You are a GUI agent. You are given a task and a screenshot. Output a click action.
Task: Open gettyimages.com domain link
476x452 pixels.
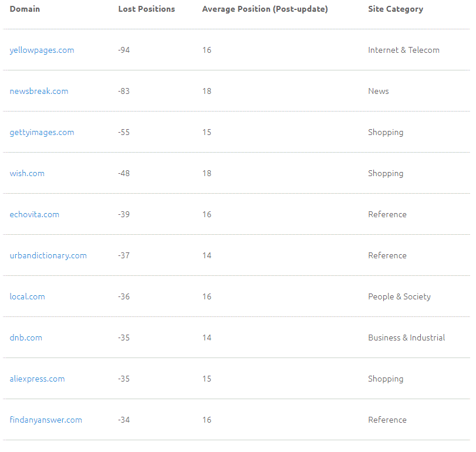(x=42, y=132)
